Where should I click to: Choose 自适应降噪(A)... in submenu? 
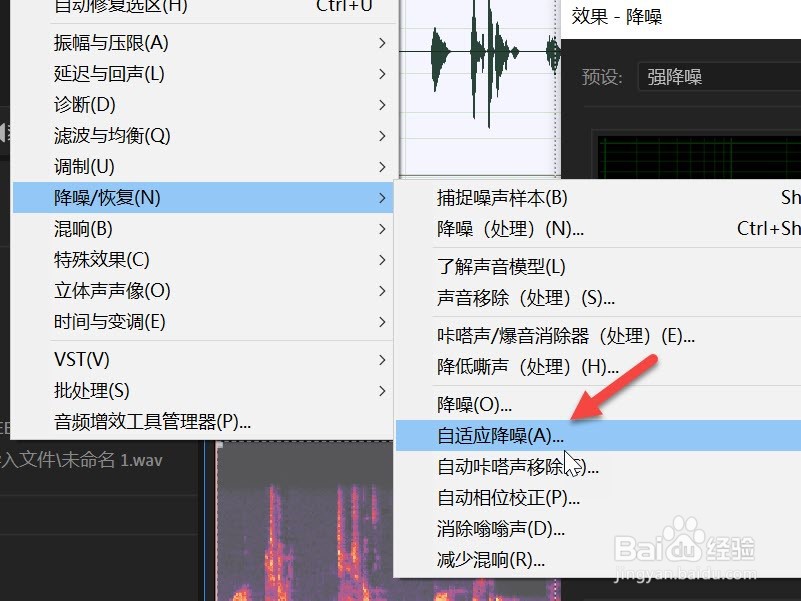599,435
